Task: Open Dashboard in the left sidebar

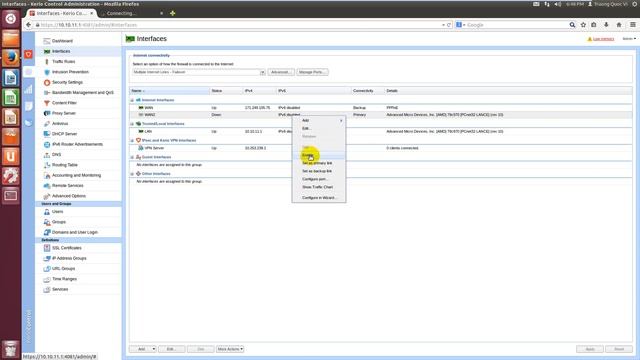Action: click(62, 41)
